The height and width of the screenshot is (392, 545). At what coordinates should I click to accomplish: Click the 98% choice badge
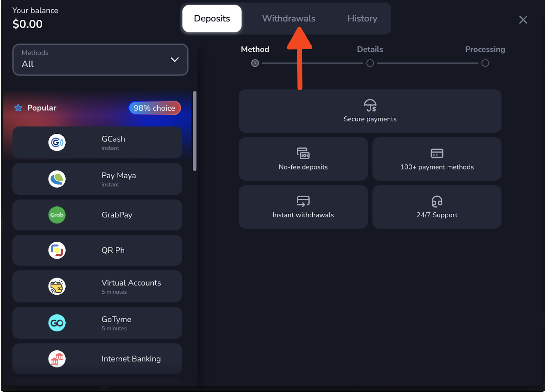154,108
